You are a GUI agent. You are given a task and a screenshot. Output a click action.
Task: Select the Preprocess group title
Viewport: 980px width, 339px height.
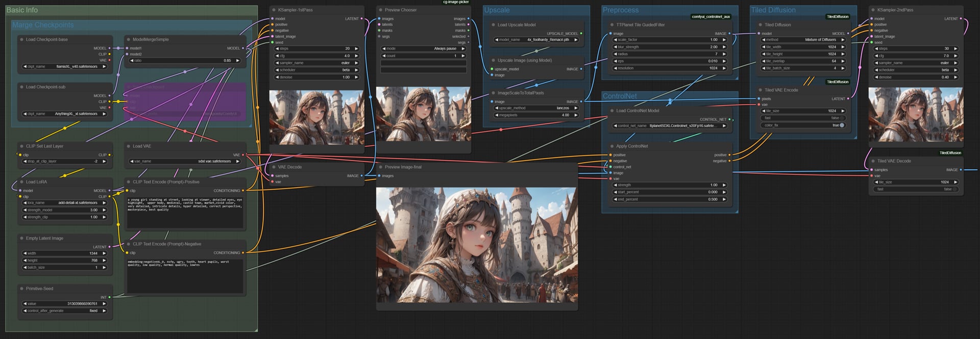[x=620, y=10]
